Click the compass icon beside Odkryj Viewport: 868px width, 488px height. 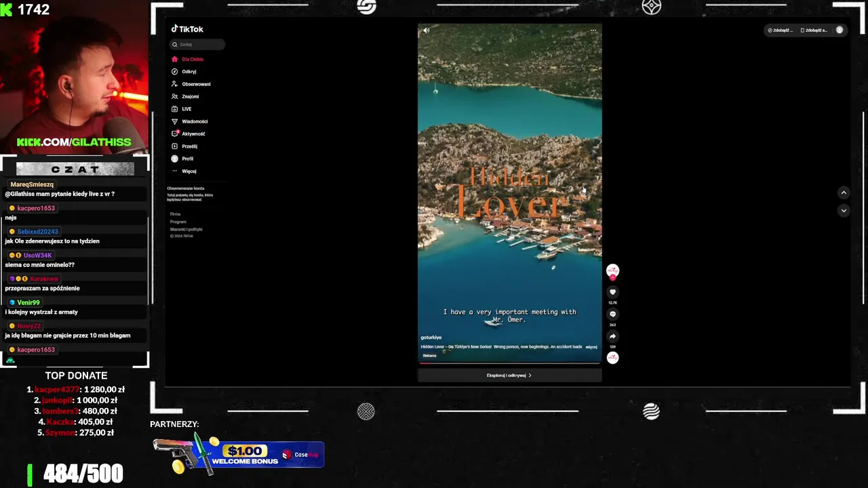pos(174,71)
